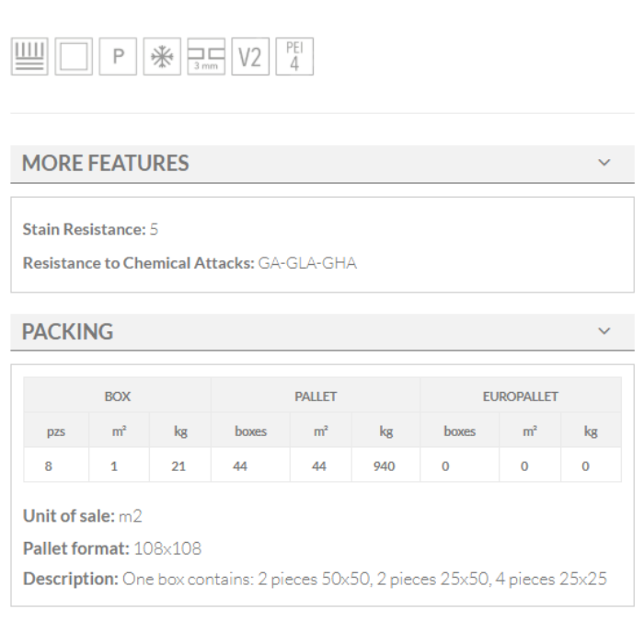Select the BOX column header
Screen dimensions: 644x644
117,397
